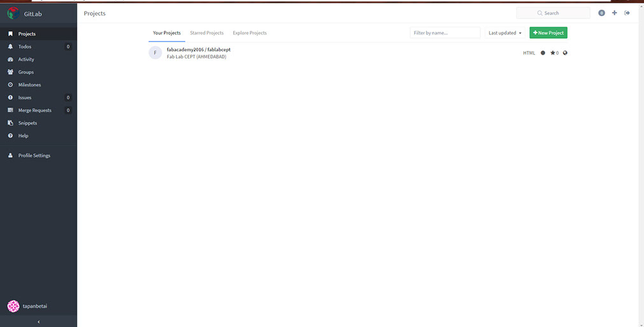Screen dimensions: 644x327
Task: Open the Last updated sort dropdown
Action: click(504, 33)
